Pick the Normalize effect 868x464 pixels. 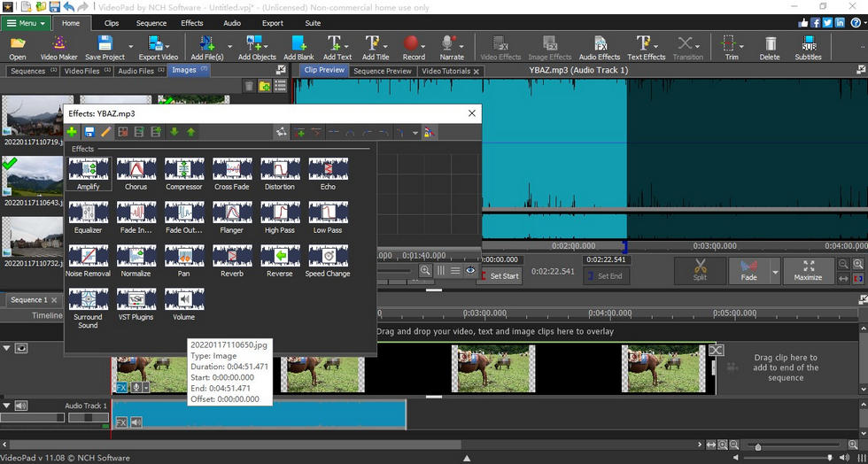(x=136, y=261)
